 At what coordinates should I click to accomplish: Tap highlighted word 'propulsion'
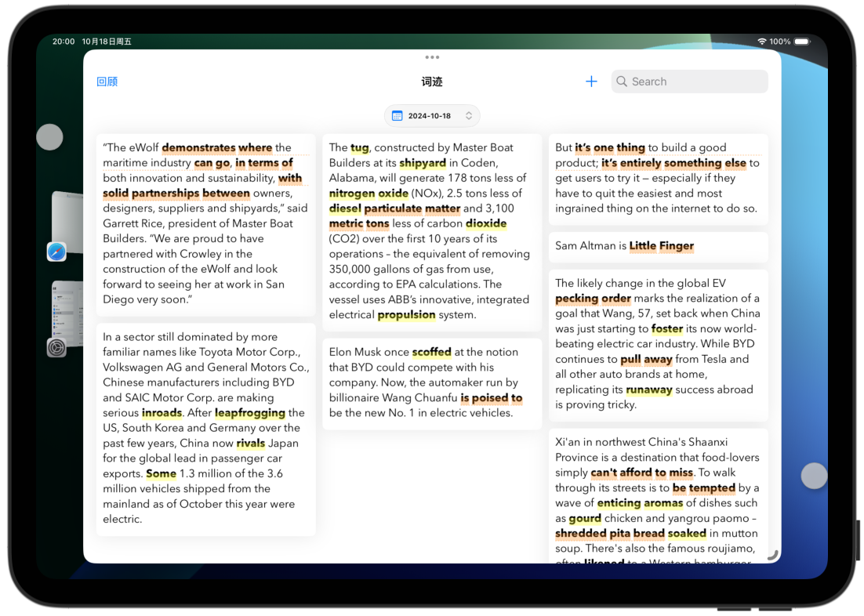point(407,314)
